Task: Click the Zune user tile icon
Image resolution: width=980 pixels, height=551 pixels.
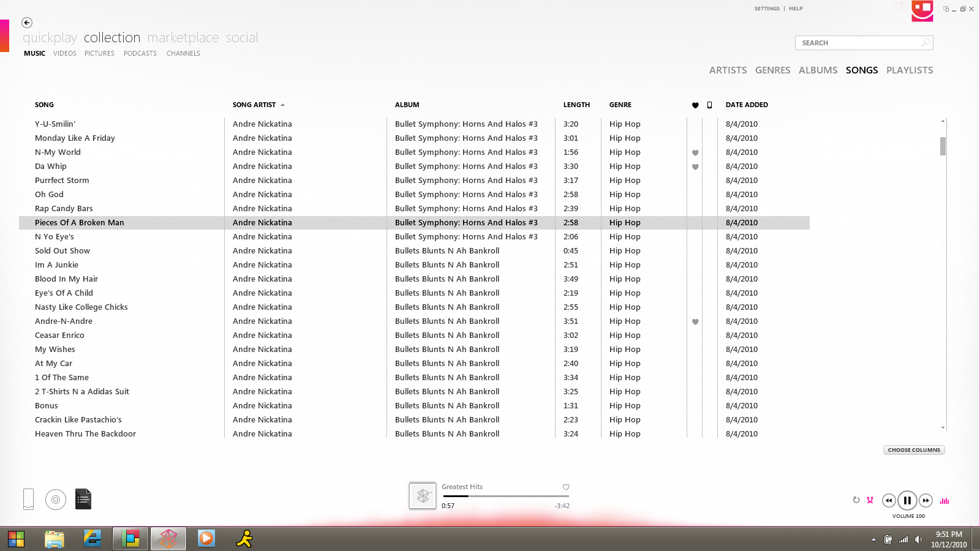Action: click(922, 10)
